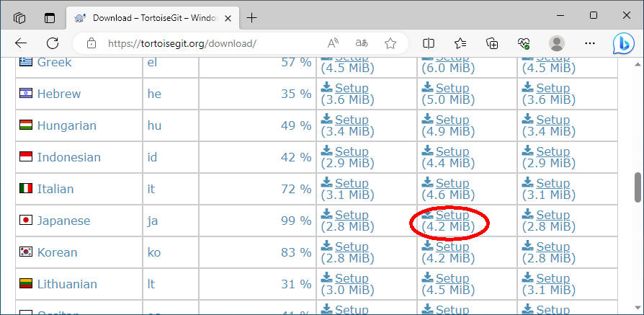Image resolution: width=644 pixels, height=315 pixels.
Task: Click the browser Back arrow
Action: click(x=20, y=43)
